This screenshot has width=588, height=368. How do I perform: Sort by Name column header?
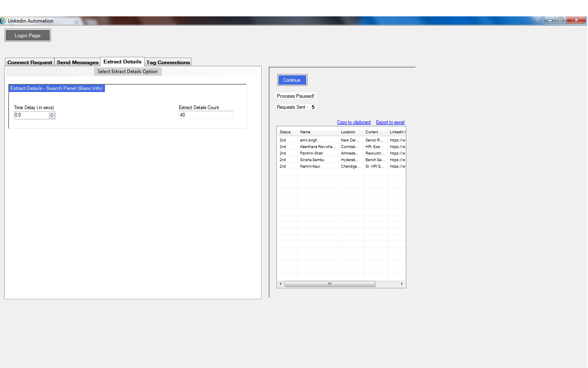click(x=318, y=132)
